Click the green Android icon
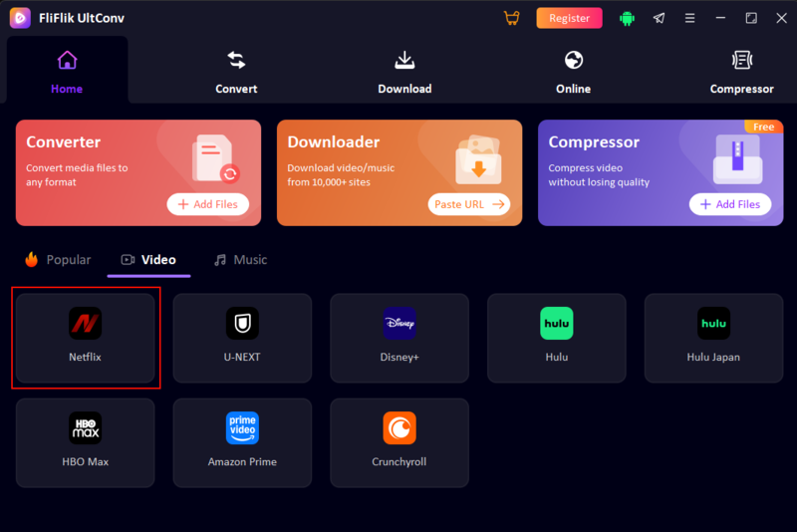 click(627, 18)
